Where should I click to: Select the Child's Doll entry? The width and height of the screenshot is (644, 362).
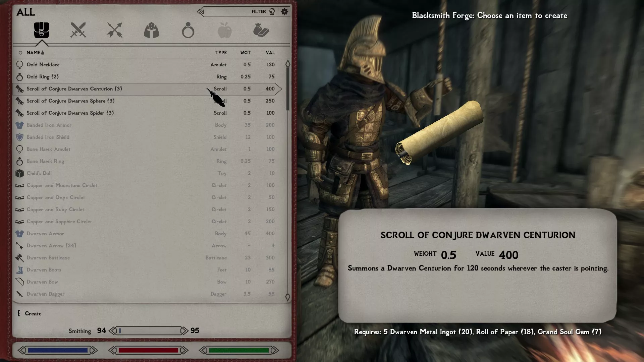[x=147, y=173]
